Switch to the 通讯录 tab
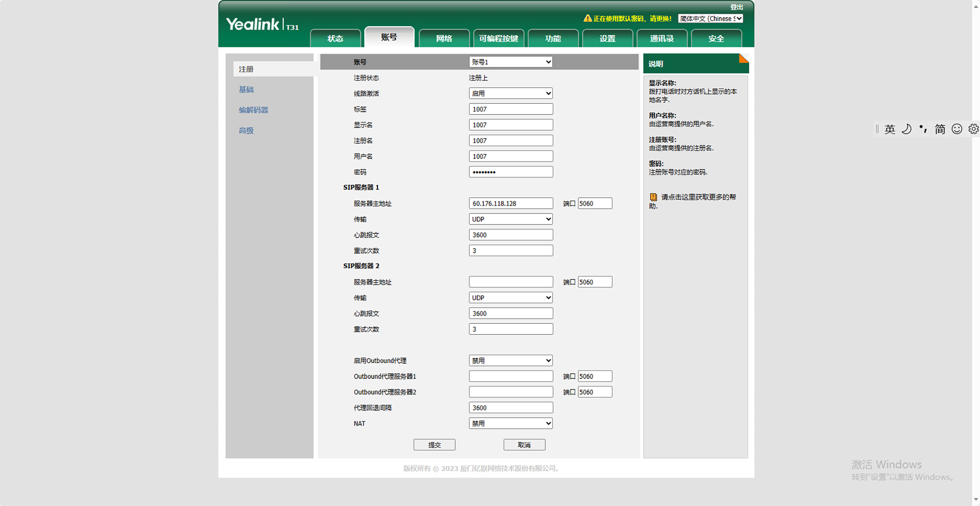Viewport: 980px width, 506px height. [662, 39]
